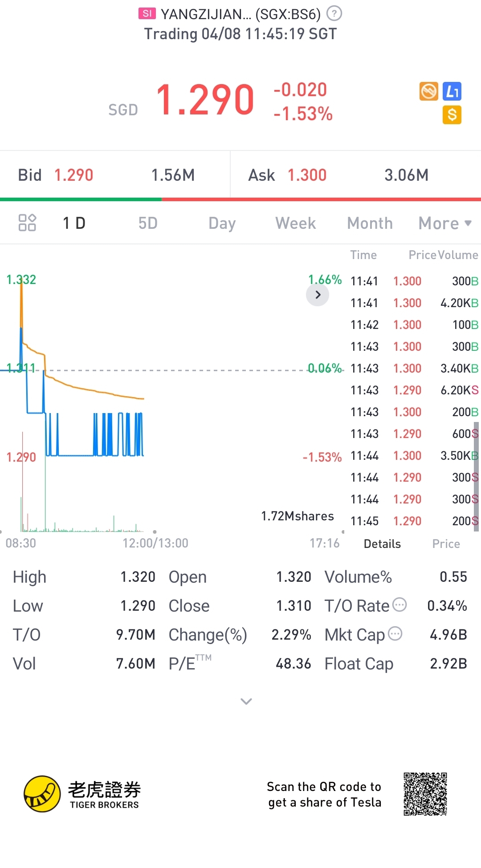Image resolution: width=481 pixels, height=868 pixels.
Task: Tap the yellow dollar sign icon
Action: tap(452, 115)
